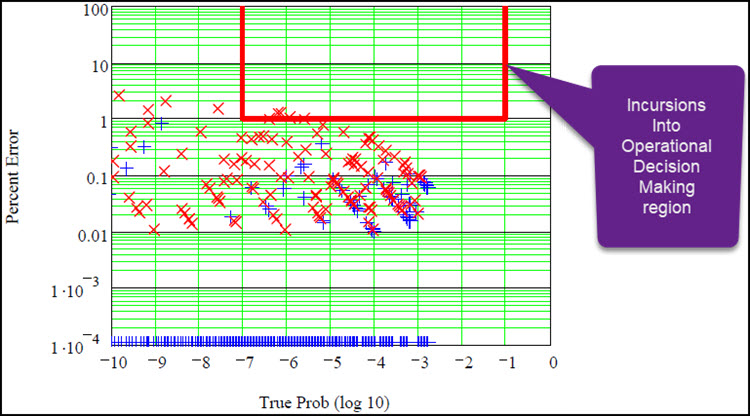Click the red region's left vertical border
750x416 pixels.
click(242, 60)
